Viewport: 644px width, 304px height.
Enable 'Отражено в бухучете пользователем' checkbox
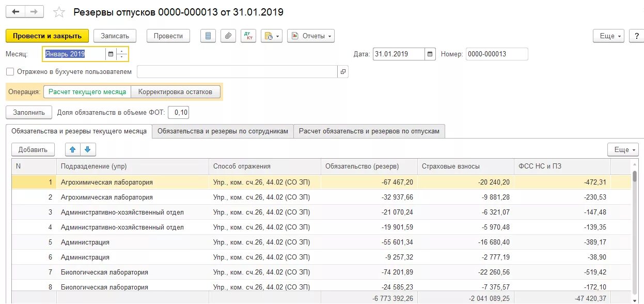coord(10,72)
